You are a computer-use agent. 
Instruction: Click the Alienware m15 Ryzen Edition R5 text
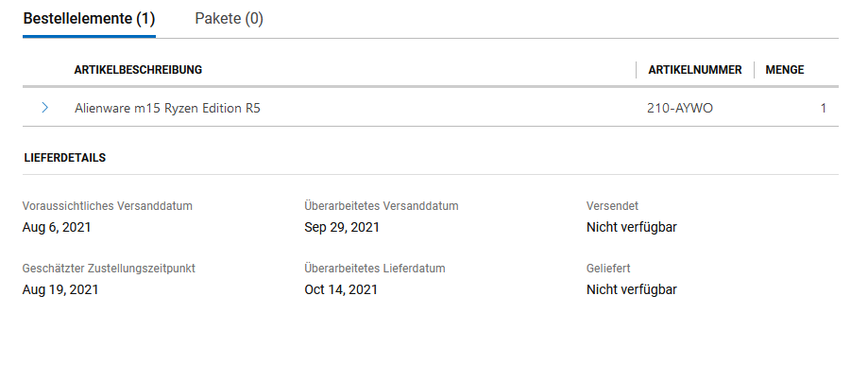tap(167, 108)
